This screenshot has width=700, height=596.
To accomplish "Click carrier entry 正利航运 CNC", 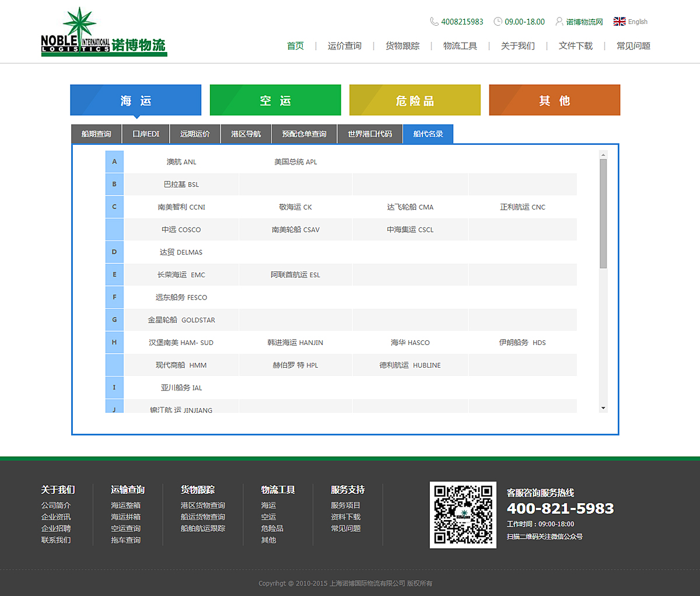I will (x=523, y=207).
